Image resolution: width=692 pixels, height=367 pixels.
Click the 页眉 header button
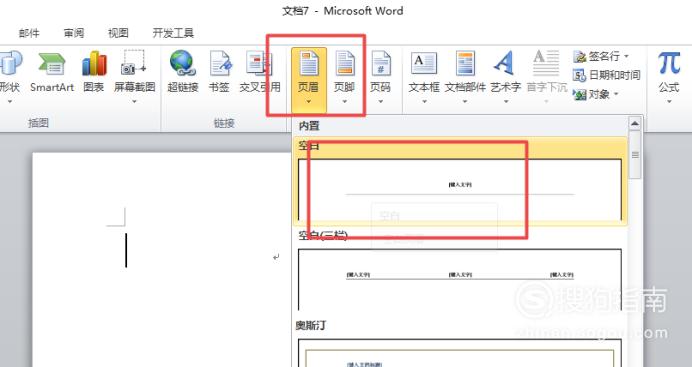(x=308, y=79)
